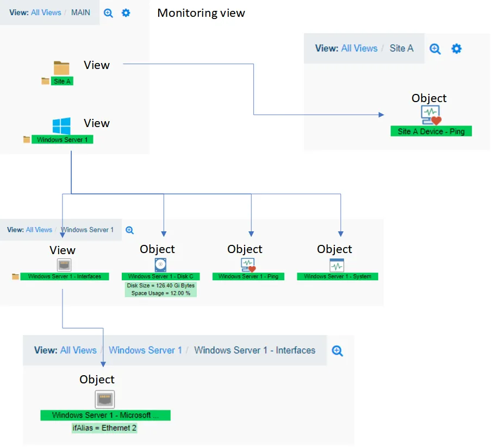Click All Views link in the Site A breadcrumb
Image resolution: width=493 pixels, height=448 pixels.
point(359,48)
